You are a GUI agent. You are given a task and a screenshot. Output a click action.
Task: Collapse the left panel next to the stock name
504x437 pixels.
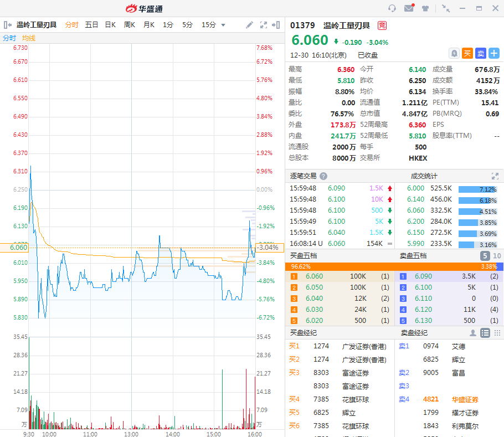coord(8,25)
